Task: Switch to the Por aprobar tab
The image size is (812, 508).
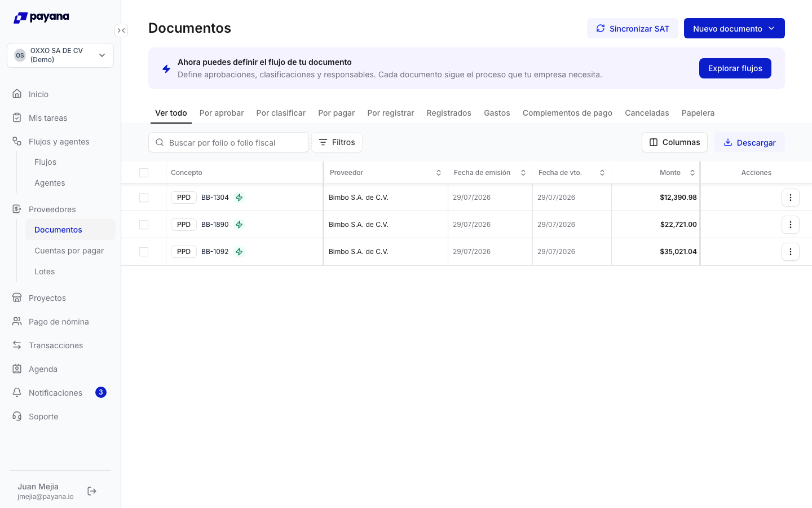Action: tap(222, 113)
